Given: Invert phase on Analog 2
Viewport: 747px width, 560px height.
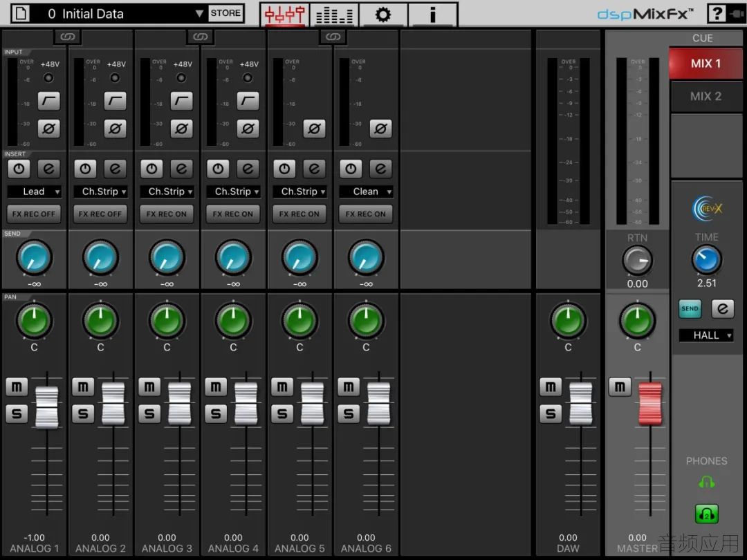Looking at the screenshot, I should pyautogui.click(x=115, y=129).
